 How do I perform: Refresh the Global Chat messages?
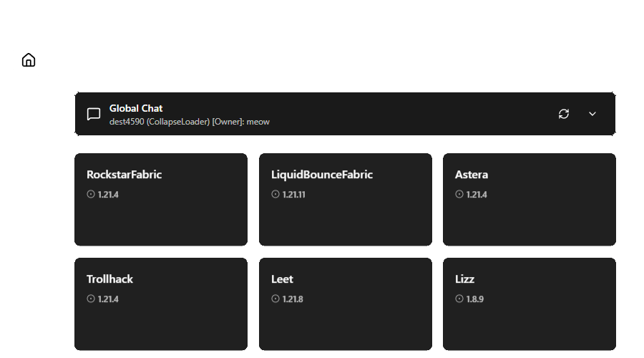coord(564,114)
